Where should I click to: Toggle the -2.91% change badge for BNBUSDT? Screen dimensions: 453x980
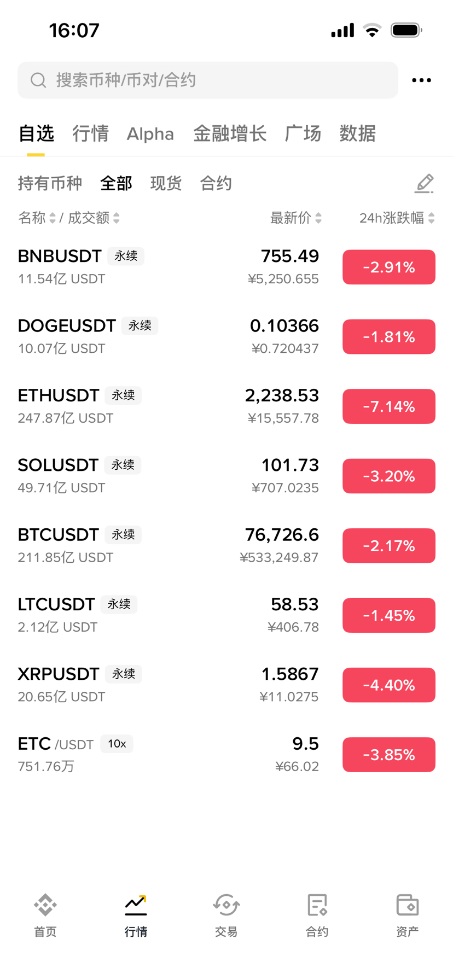click(x=388, y=267)
